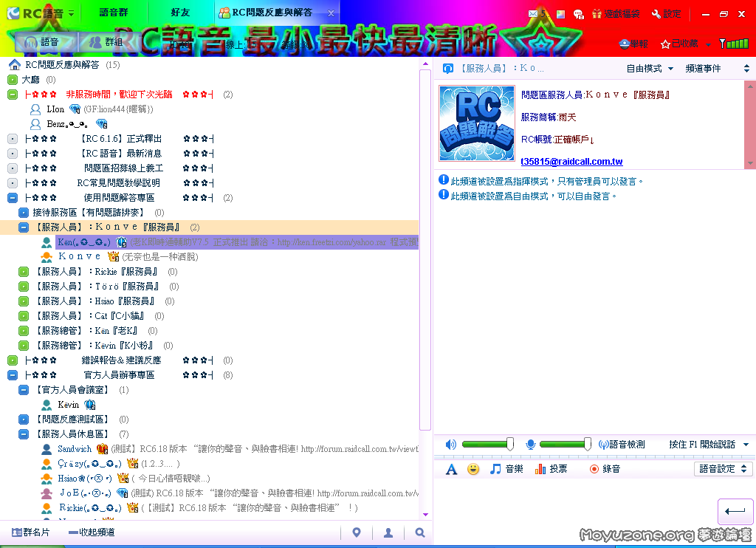Expand 問題區招募線上義工 channel
756x548 pixels.
13,168
